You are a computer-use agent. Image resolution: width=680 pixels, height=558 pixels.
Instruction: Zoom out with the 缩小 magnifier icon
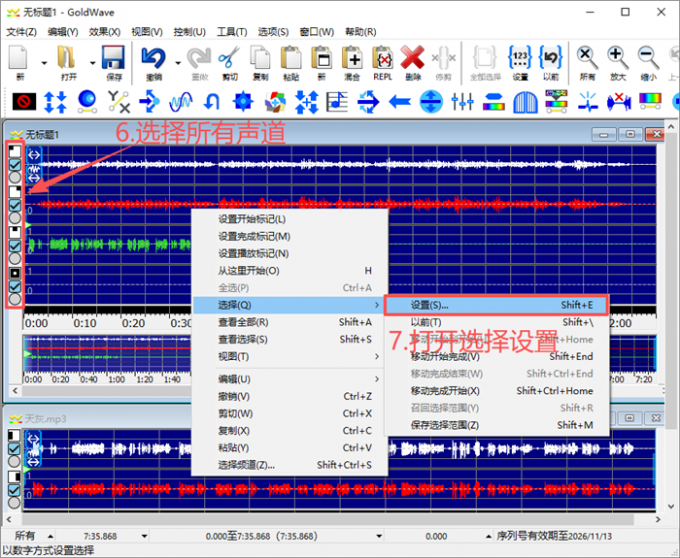coord(648,58)
